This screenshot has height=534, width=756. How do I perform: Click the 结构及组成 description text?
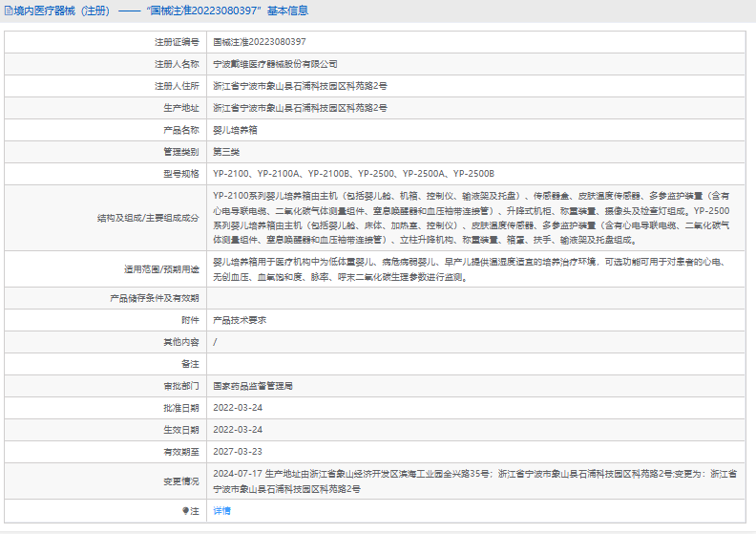[474, 218]
